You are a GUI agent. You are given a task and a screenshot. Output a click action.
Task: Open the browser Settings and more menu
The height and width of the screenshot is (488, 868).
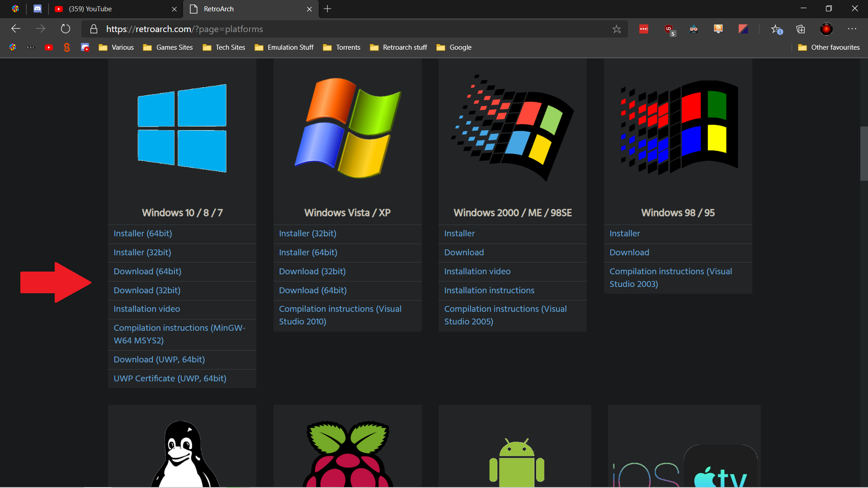pyautogui.click(x=852, y=29)
